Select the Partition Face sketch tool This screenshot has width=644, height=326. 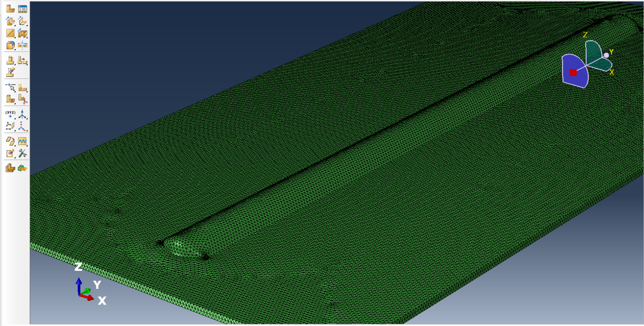coord(23,88)
